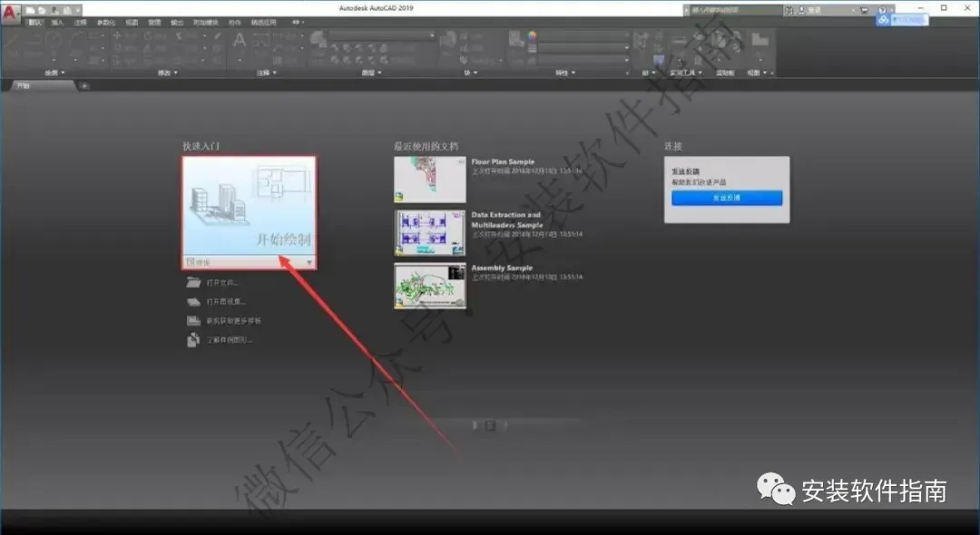This screenshot has width=980, height=535.
Task: Select the Text tool large A icon
Action: click(x=240, y=41)
